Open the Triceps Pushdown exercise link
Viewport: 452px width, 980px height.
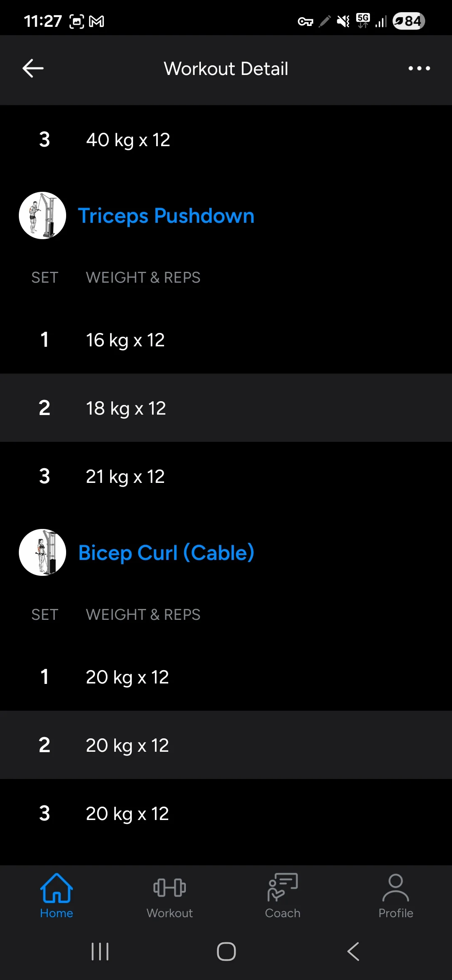166,216
